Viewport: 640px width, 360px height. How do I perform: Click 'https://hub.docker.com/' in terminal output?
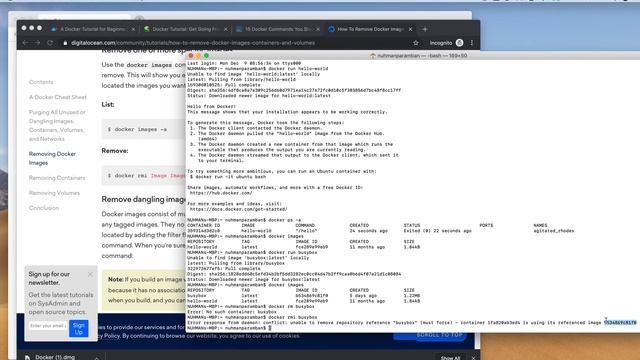pos(221,193)
